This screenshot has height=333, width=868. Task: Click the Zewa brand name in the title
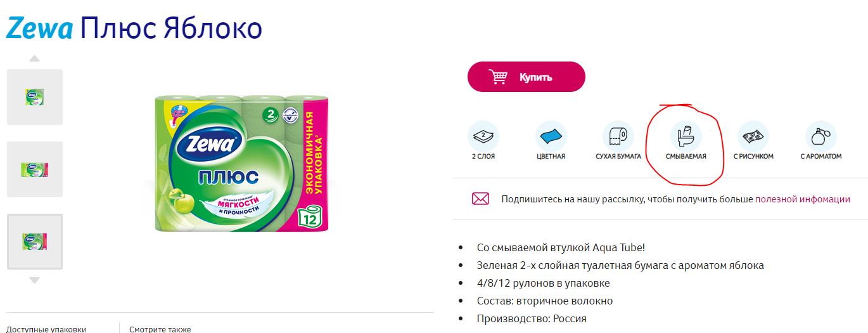click(39, 29)
